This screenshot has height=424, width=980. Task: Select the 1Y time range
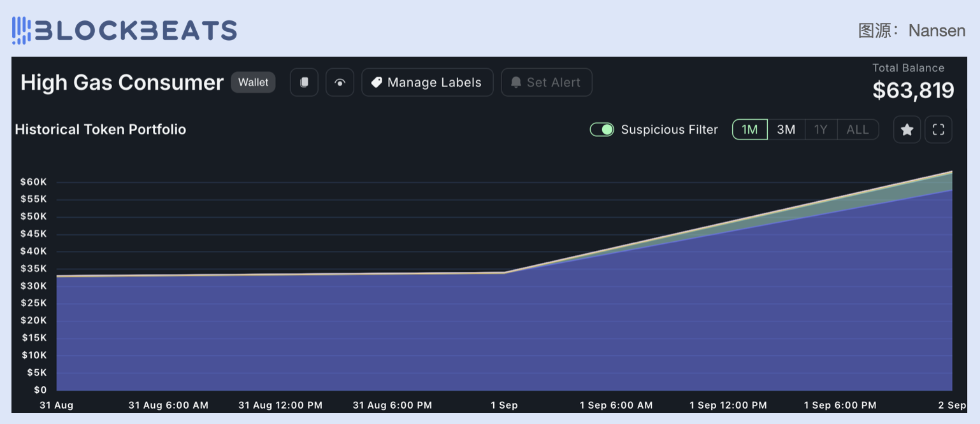[821, 130]
